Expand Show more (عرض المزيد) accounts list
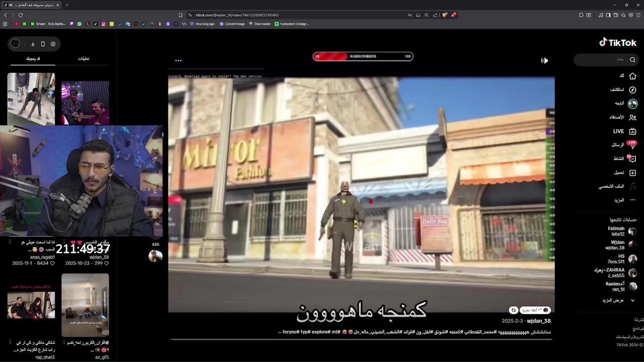The image size is (644, 362). click(x=618, y=300)
